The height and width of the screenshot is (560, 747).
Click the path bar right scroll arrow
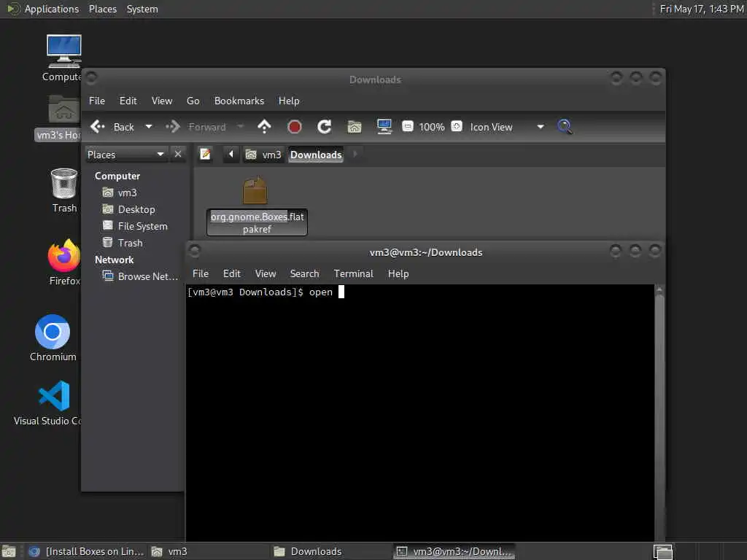(x=355, y=155)
